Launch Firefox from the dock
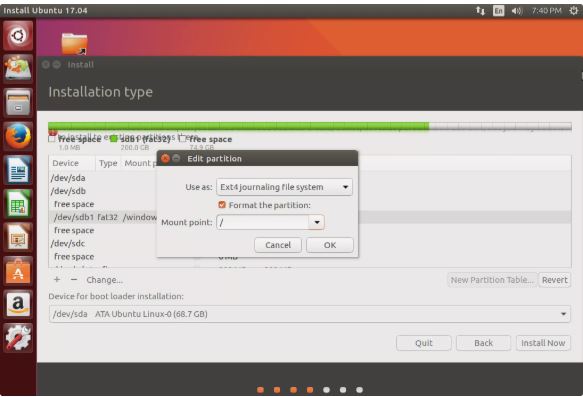Viewport: 583px width, 397px height. (17, 136)
